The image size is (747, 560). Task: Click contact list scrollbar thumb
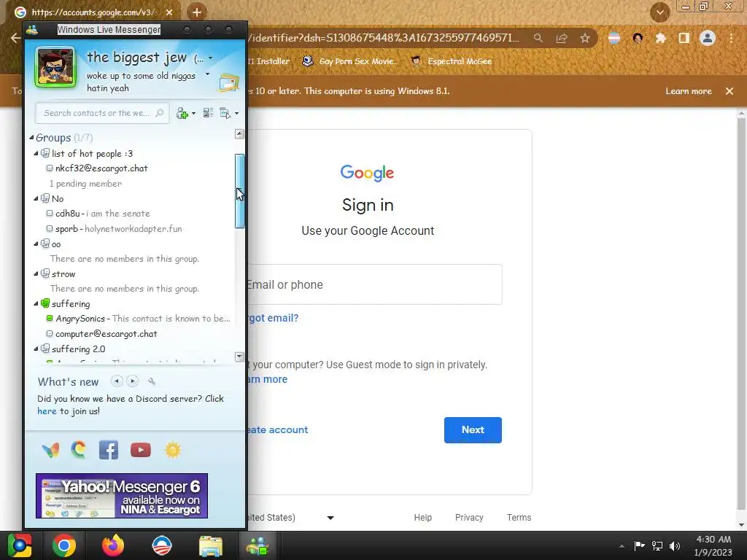239,191
